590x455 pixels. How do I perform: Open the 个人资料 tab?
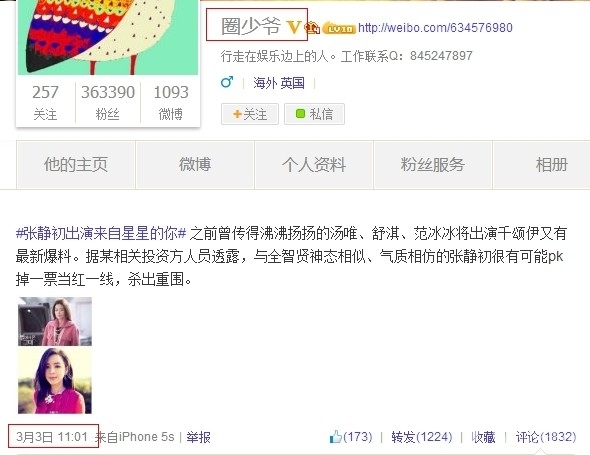coord(314,165)
